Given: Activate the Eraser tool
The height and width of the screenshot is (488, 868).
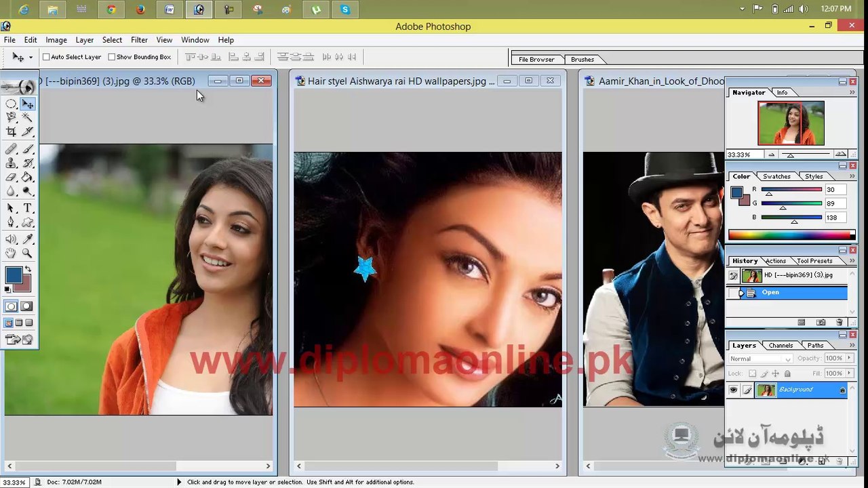Looking at the screenshot, I should pos(12,178).
